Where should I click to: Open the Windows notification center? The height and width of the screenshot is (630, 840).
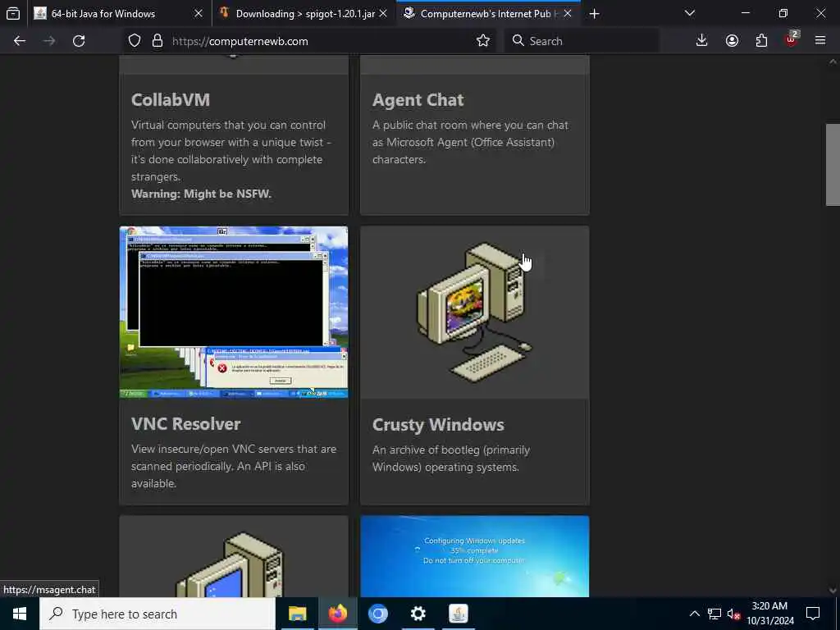click(x=813, y=614)
